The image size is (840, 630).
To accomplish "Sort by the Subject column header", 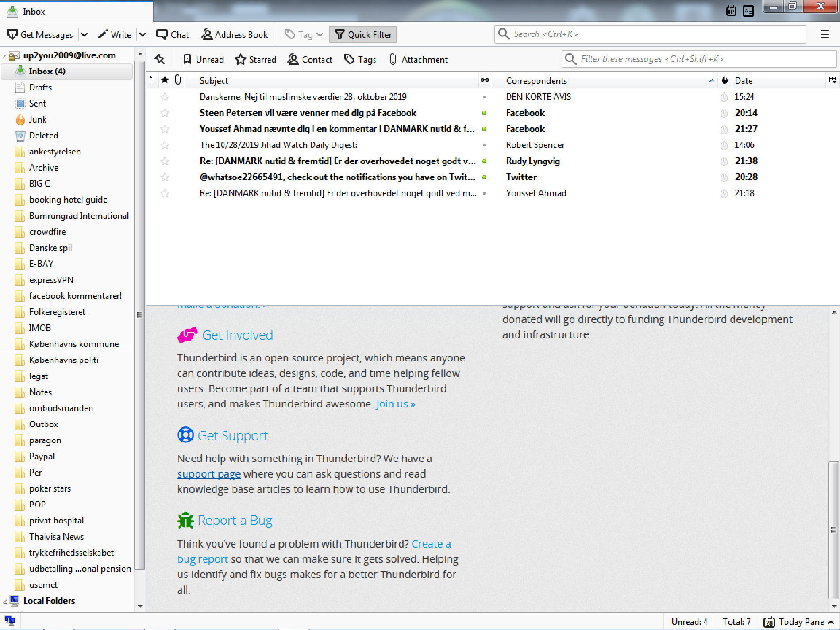I will coord(332,81).
